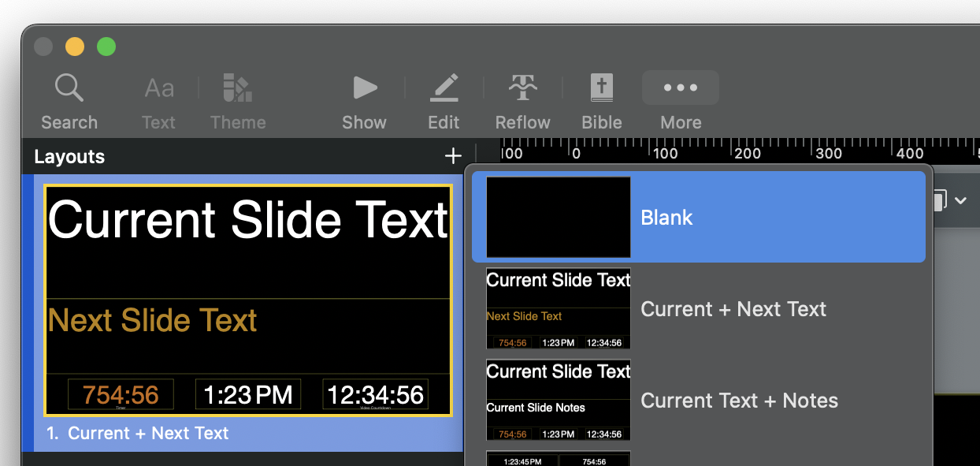Viewport: 980px width, 466px height.
Task: Open the Theme picker in toolbar
Action: tap(238, 88)
